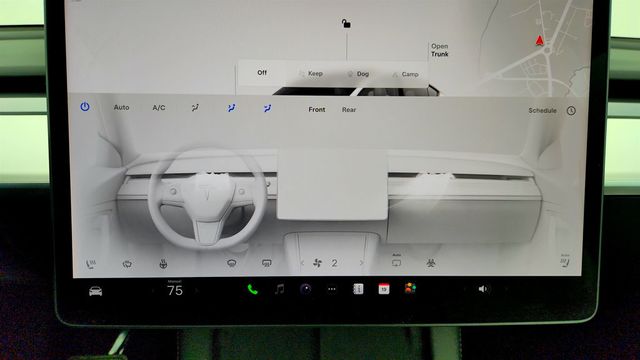Viewport: 640px width, 360px height.
Task: Turn off climate with the blue power icon
Action: (x=85, y=107)
